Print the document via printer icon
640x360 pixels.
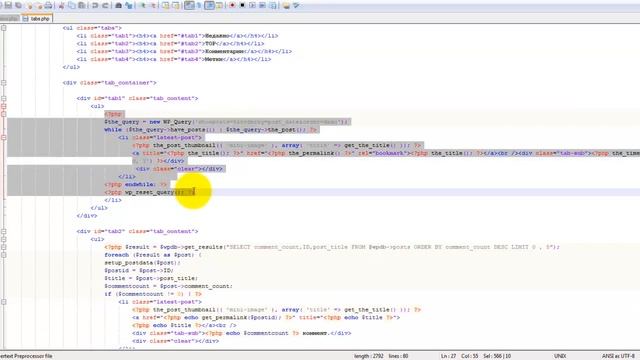click(x=48, y=5)
